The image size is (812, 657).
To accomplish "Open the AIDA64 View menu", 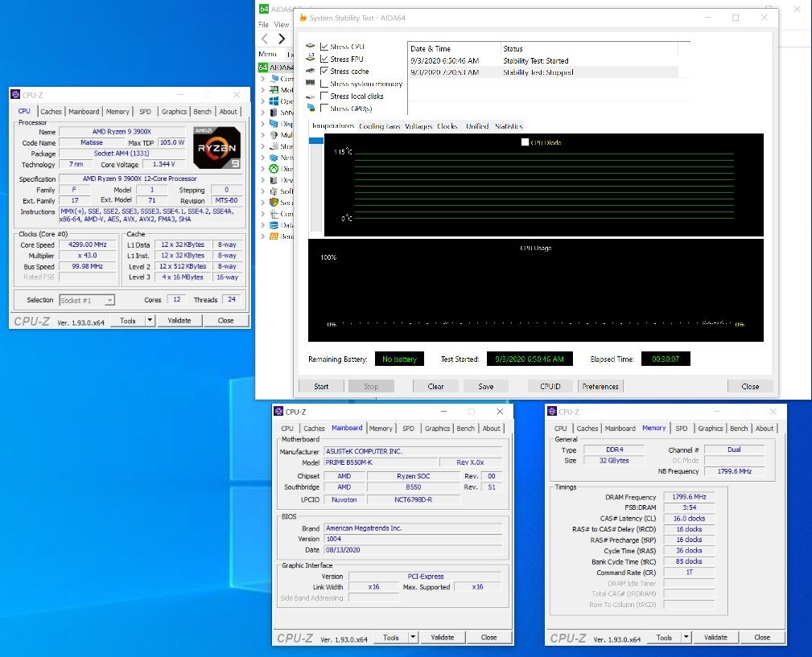I will point(281,24).
